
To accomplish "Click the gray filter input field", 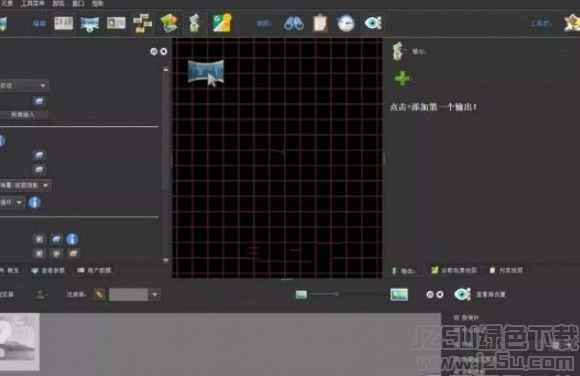I will coord(128,295).
